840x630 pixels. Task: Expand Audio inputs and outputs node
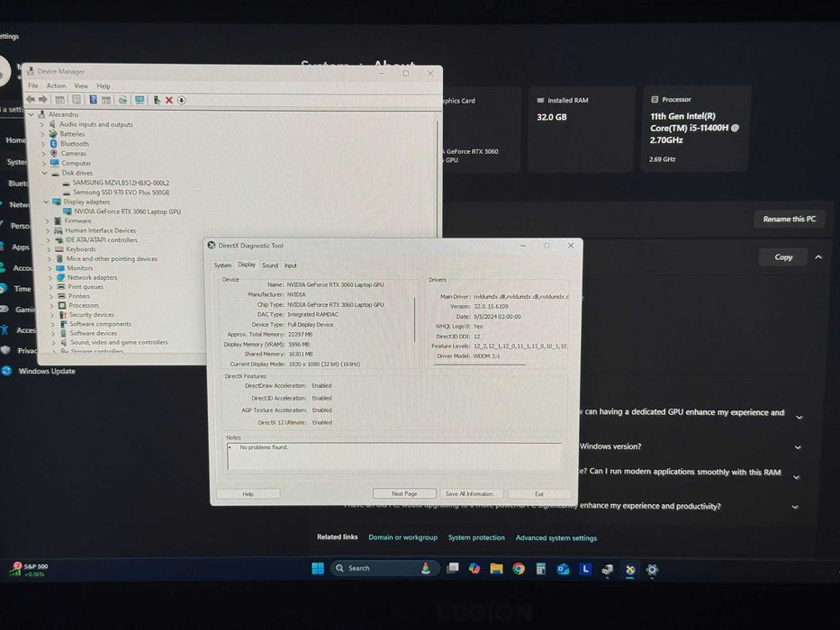click(42, 124)
